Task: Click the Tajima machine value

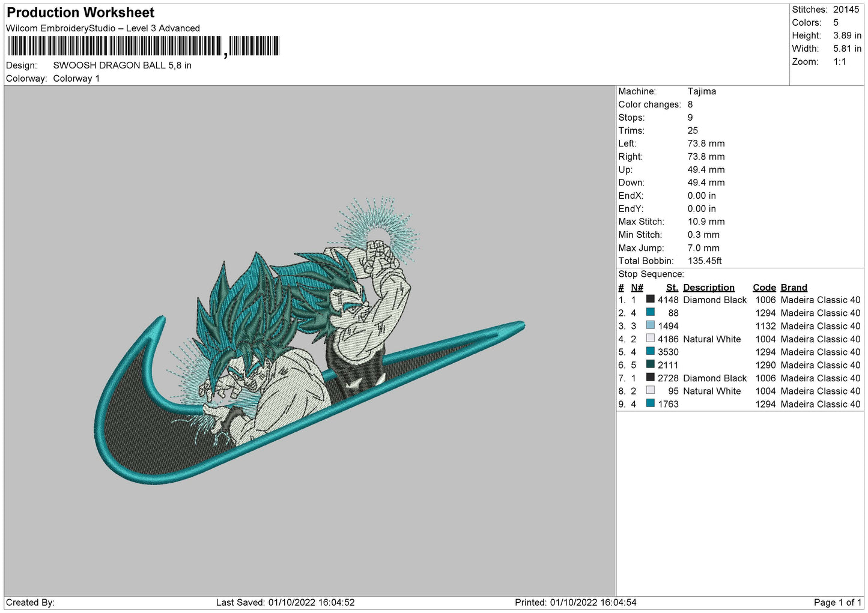Action: (702, 91)
